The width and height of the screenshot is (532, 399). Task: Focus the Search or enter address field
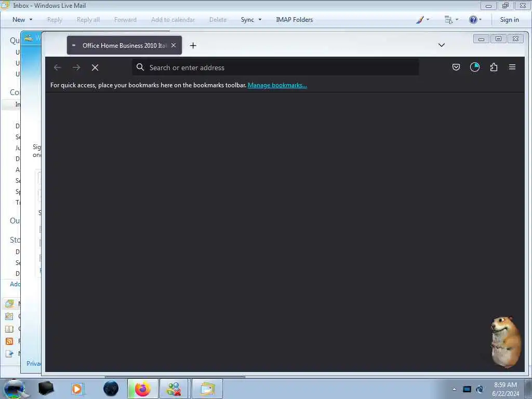click(x=275, y=67)
